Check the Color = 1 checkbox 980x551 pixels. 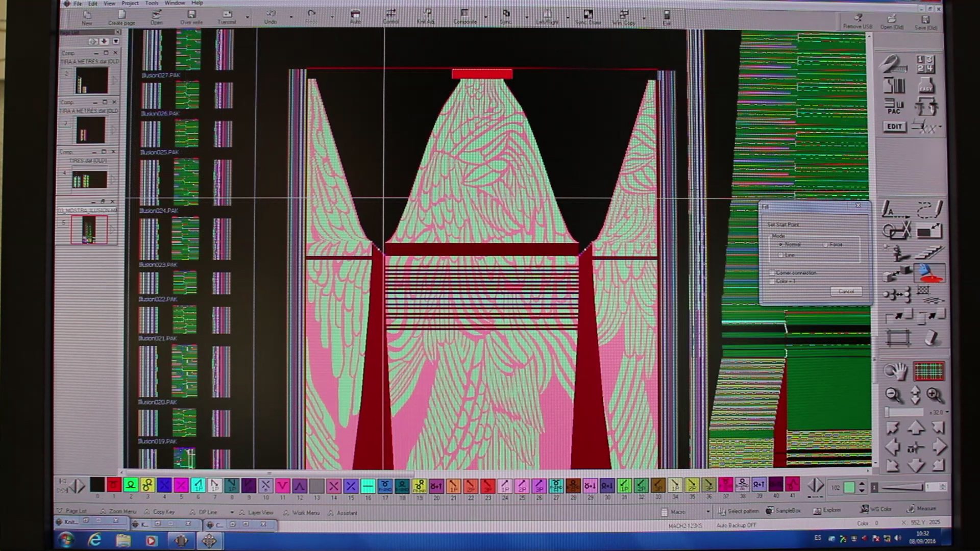pyautogui.click(x=772, y=282)
